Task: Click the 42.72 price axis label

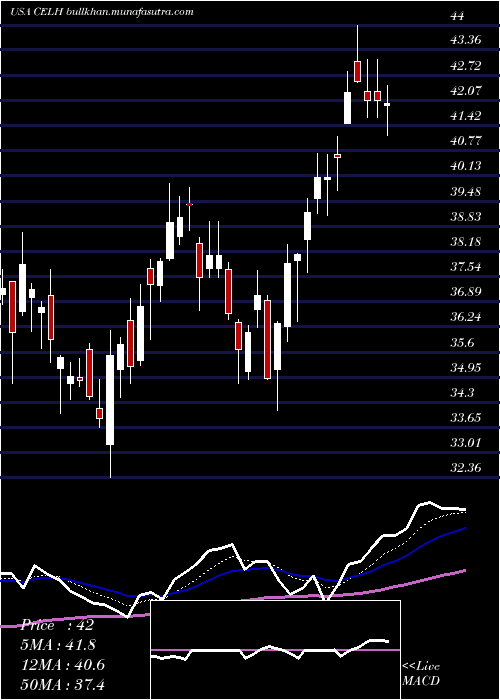Action: click(x=466, y=66)
